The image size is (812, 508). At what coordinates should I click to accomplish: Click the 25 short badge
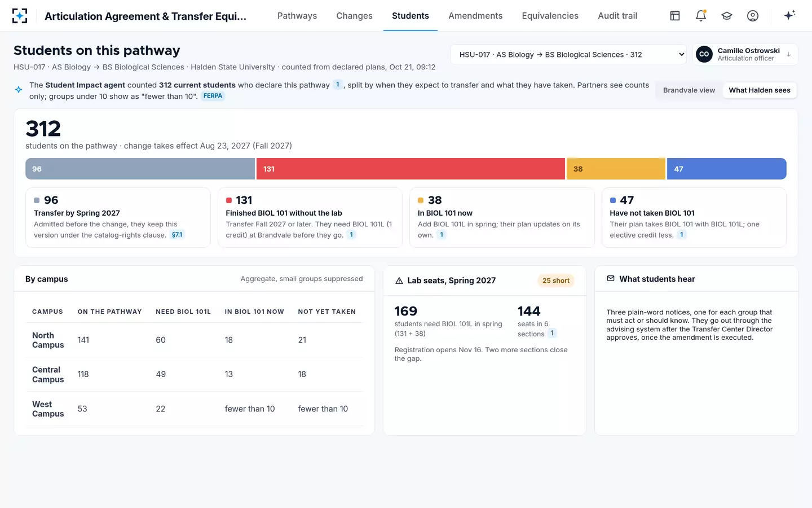point(555,281)
